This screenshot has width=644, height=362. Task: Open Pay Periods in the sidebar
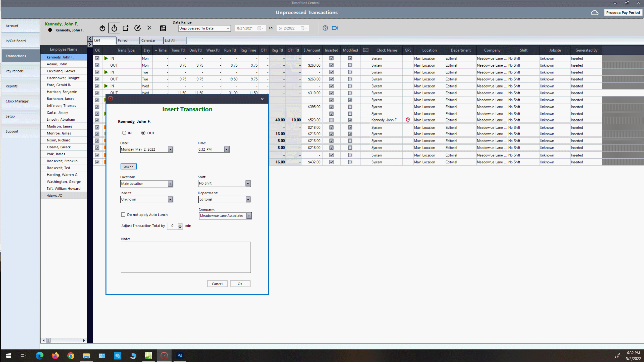(x=21, y=71)
